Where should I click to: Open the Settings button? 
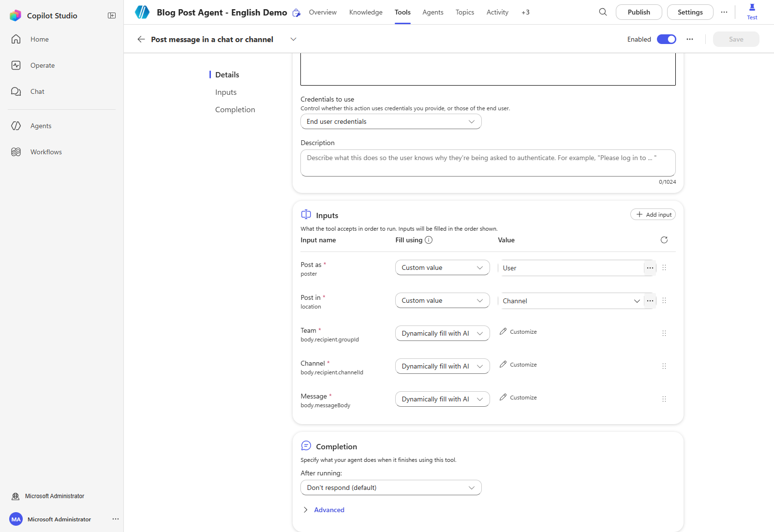(690, 12)
